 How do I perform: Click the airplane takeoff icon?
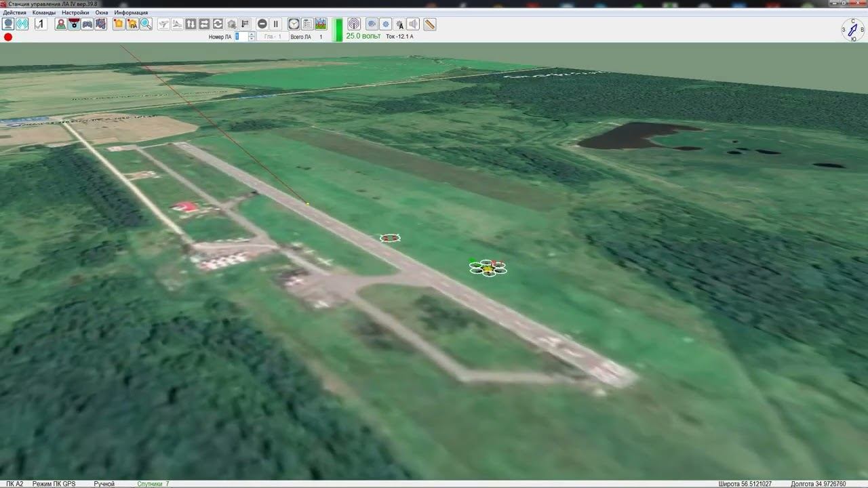coord(164,24)
